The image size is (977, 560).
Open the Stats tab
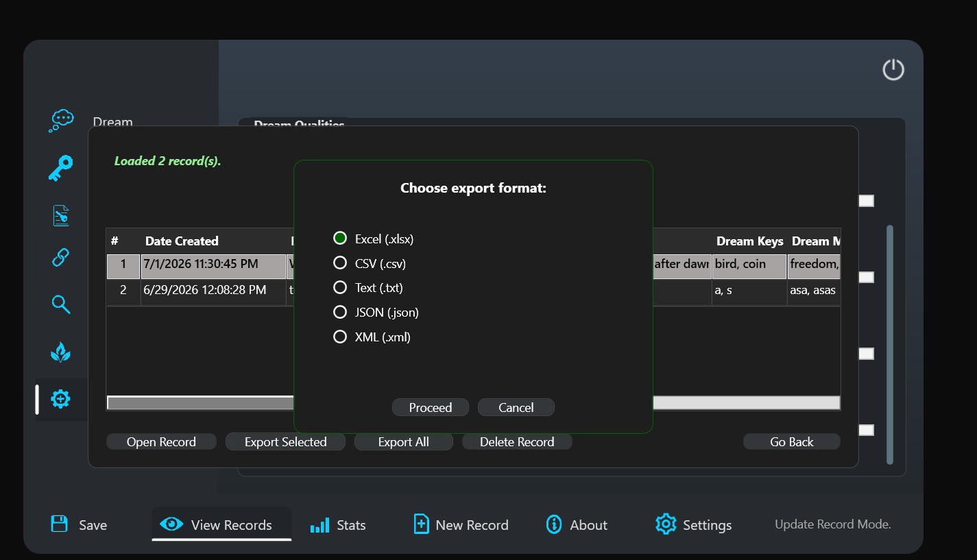click(338, 525)
